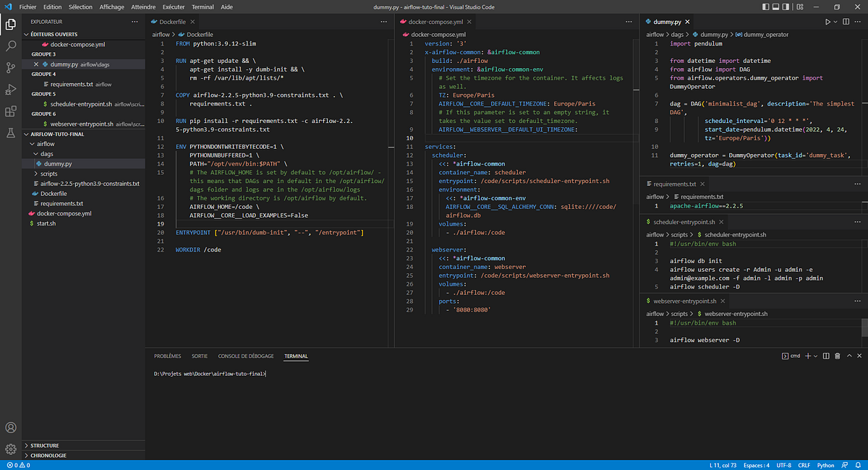868x470 pixels.
Task: Expand the STRUCTURE section
Action: tap(45, 445)
